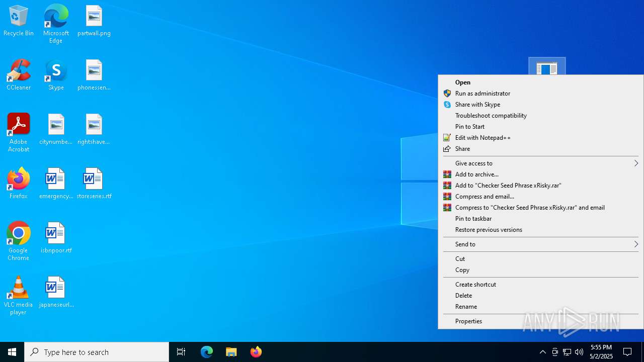Choose Compress to rar and email
This screenshot has width=644, height=362.
pos(541,208)
